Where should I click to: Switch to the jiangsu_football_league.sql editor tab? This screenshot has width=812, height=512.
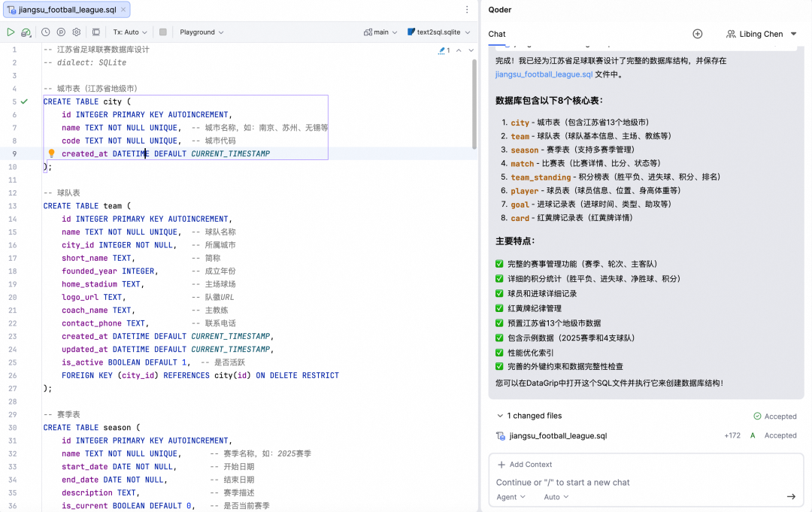(x=67, y=10)
